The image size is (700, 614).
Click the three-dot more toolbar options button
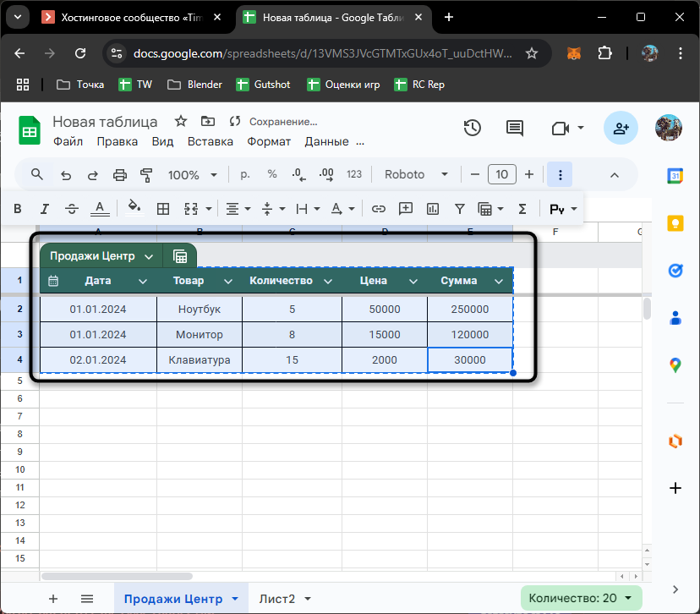[560, 174]
